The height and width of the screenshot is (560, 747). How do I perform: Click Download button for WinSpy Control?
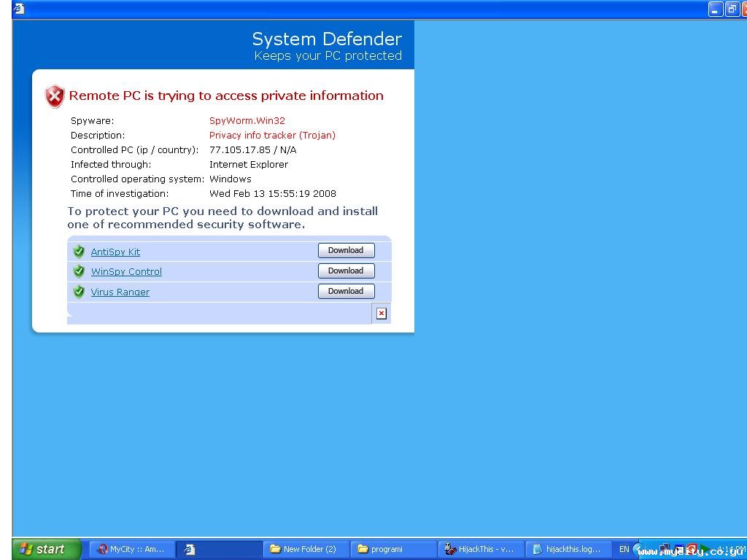347,271
